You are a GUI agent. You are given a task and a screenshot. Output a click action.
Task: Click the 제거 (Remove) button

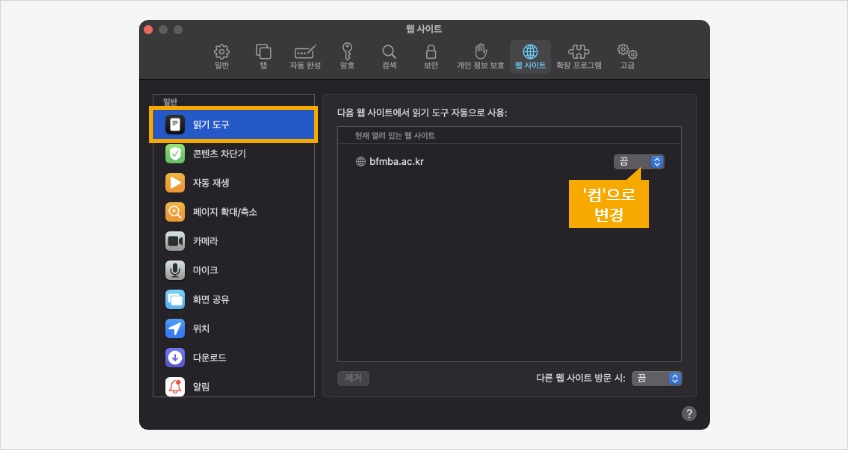click(353, 378)
